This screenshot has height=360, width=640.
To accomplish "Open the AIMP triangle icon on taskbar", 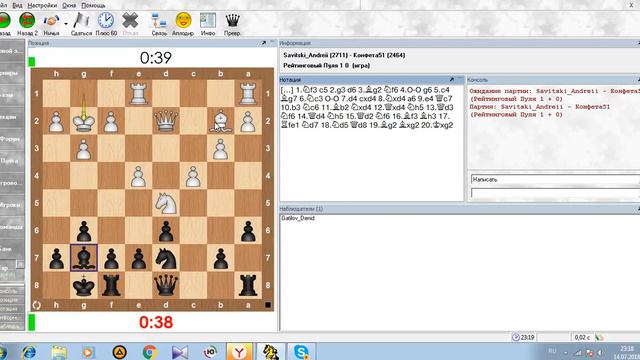I will [119, 352].
